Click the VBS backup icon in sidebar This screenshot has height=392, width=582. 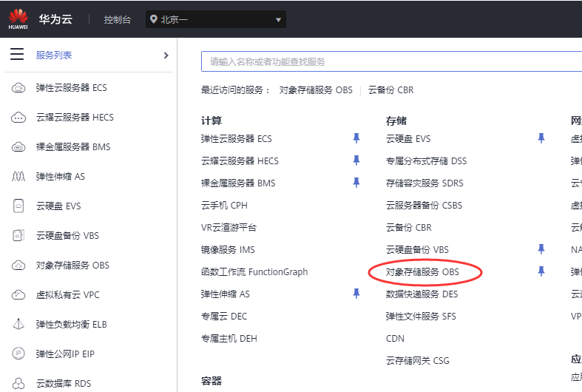tap(18, 235)
